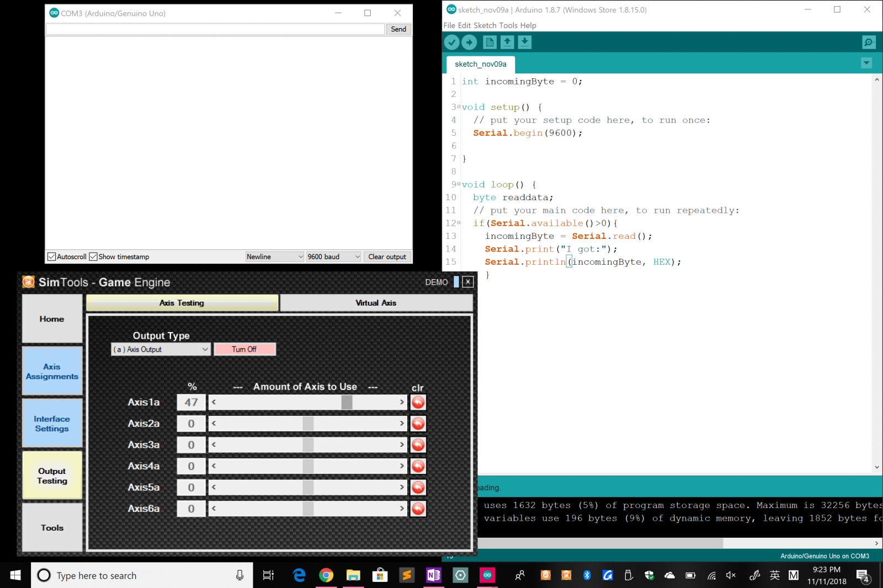883x588 pixels.
Task: Clear Axis3a with its red clr button
Action: pos(418,445)
